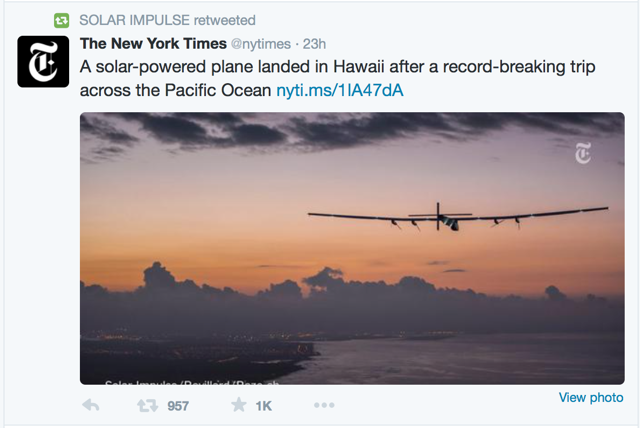Click the 1K favorites count

[x=264, y=406]
